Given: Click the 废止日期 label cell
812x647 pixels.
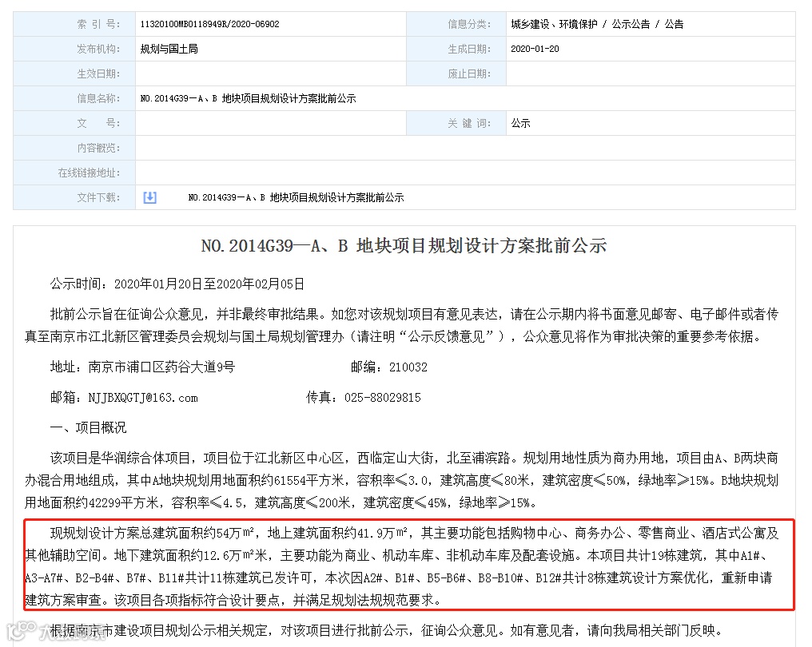Looking at the screenshot, I should coord(456,73).
